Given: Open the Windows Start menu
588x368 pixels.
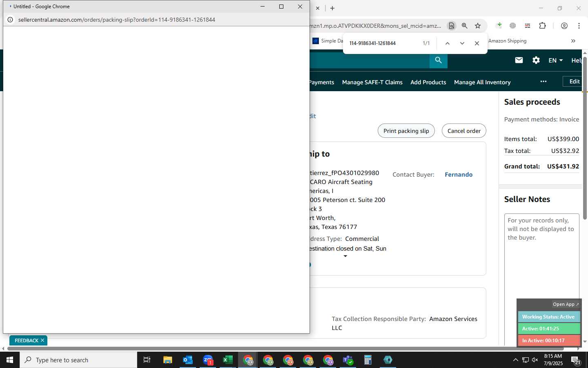Looking at the screenshot, I should pos(10,360).
